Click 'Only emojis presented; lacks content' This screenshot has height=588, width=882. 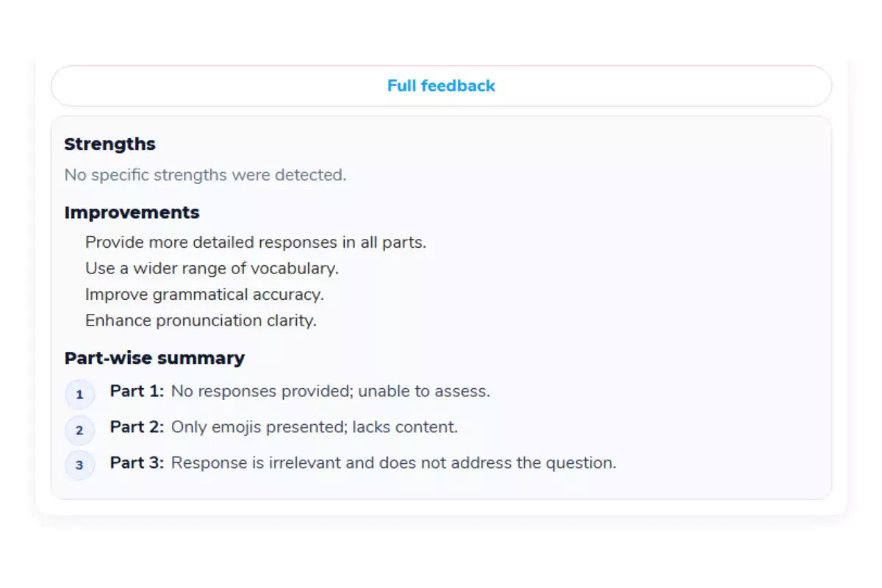coord(314,427)
